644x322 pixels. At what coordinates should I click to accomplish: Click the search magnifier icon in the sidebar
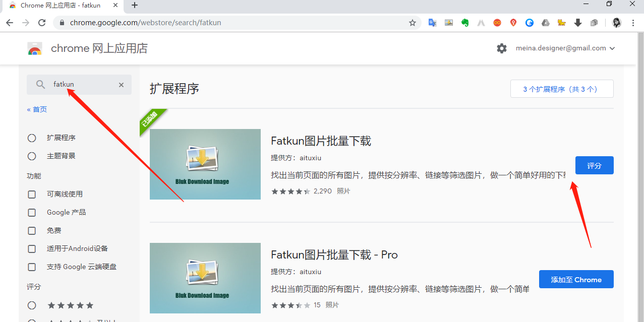tap(41, 85)
